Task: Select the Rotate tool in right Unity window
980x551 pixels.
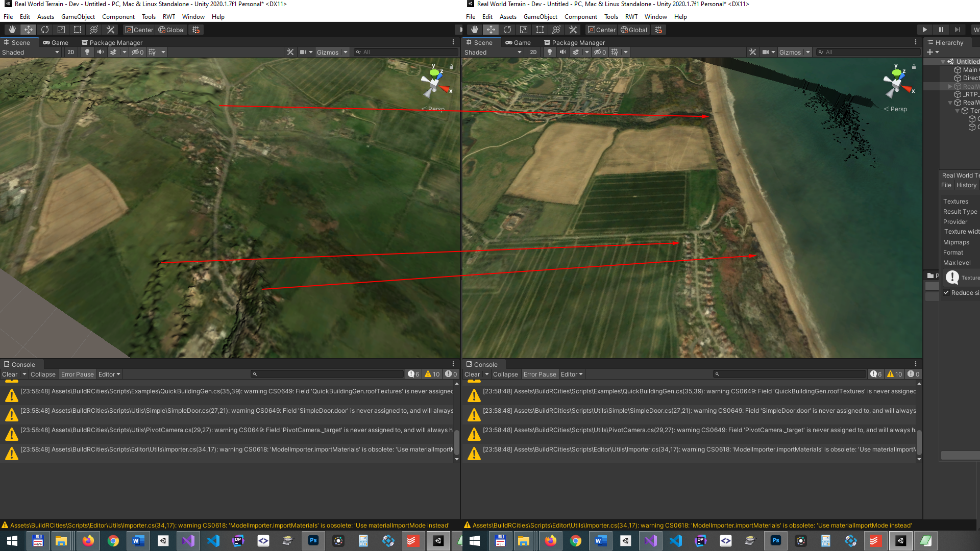Action: coord(507,30)
